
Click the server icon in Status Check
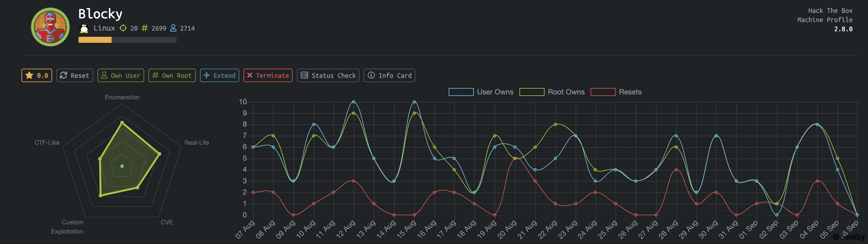[x=304, y=75]
